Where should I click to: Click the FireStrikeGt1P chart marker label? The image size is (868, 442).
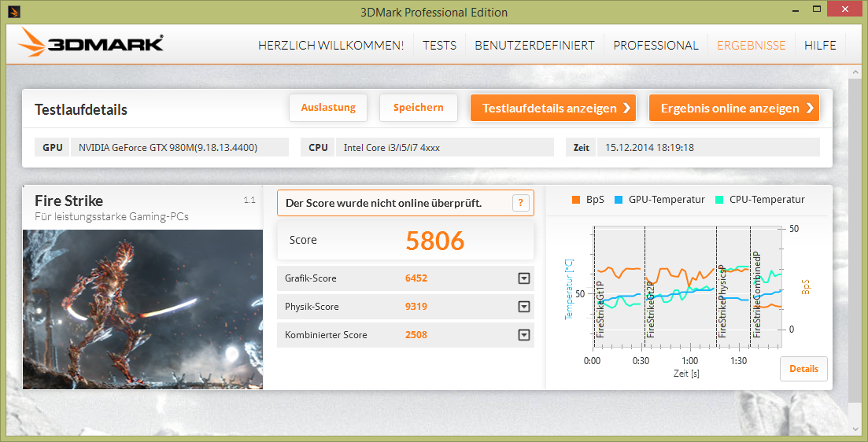(x=601, y=308)
